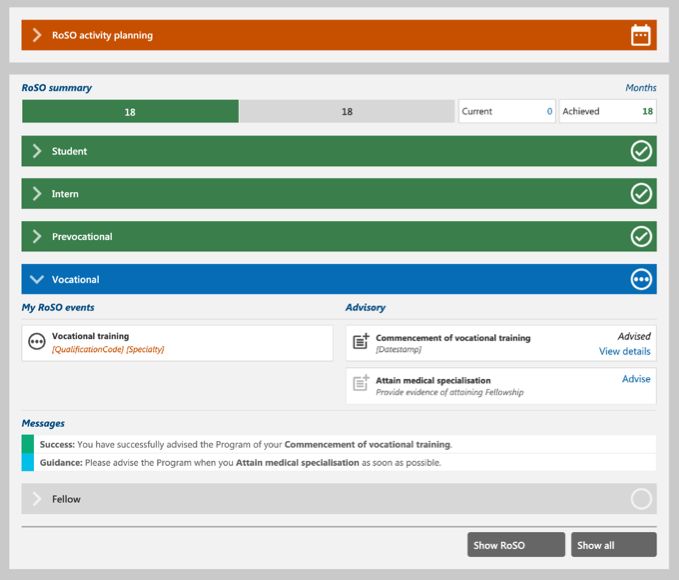Click the Prevocational section title
The image size is (679, 580).
pyautogui.click(x=82, y=237)
